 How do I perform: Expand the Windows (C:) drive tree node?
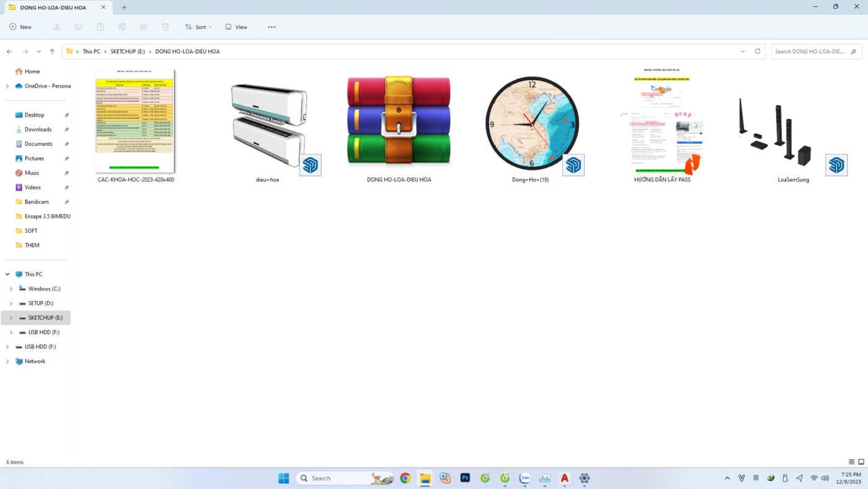click(x=11, y=289)
